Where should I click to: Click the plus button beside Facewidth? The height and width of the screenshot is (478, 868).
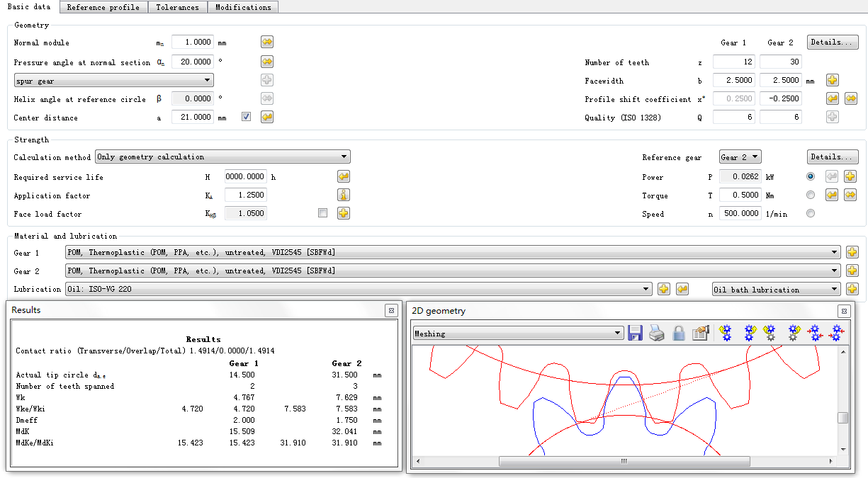click(x=833, y=80)
